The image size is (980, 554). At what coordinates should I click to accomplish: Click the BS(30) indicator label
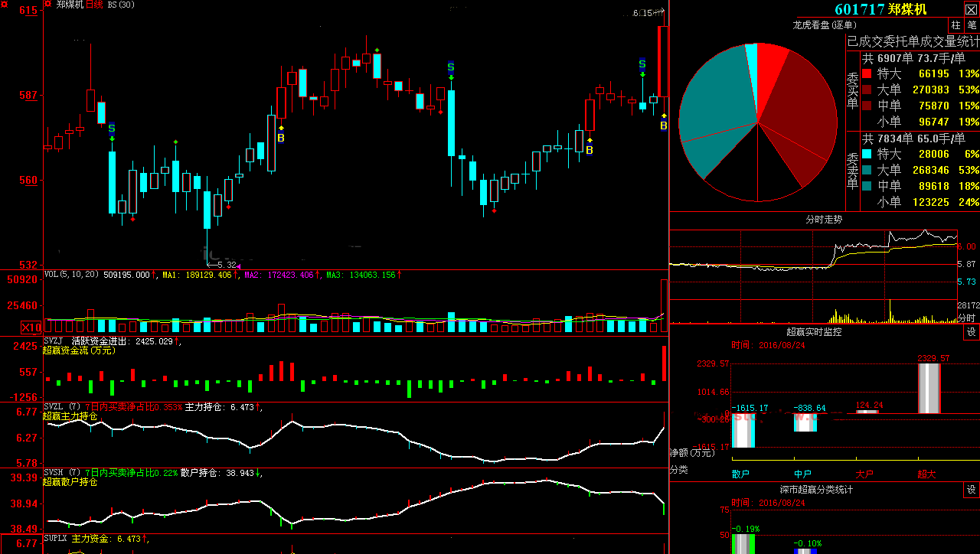pyautogui.click(x=121, y=5)
